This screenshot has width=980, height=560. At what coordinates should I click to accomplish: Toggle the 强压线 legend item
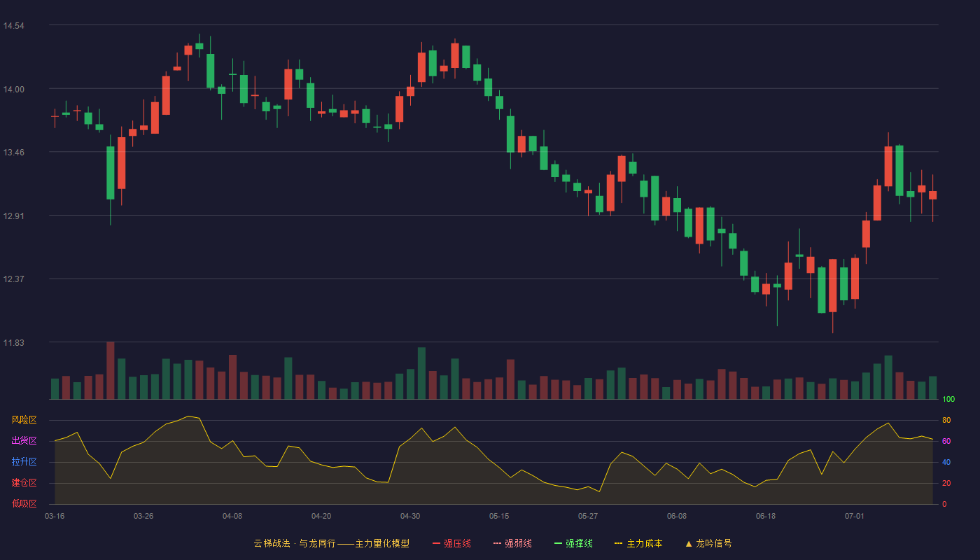click(x=451, y=543)
